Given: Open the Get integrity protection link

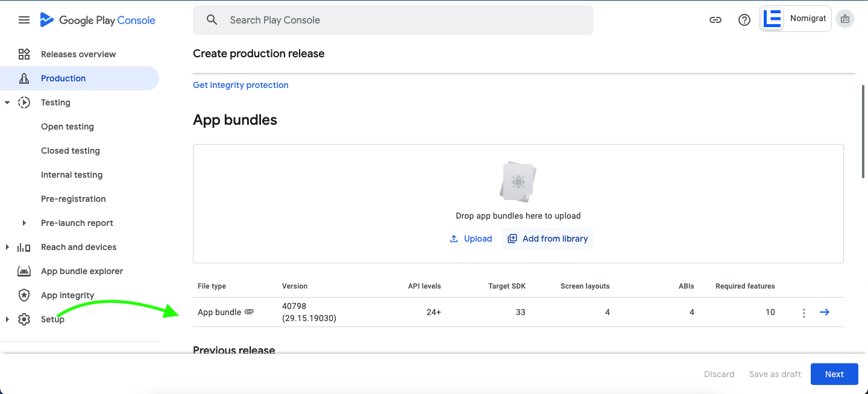Looking at the screenshot, I should 240,85.
